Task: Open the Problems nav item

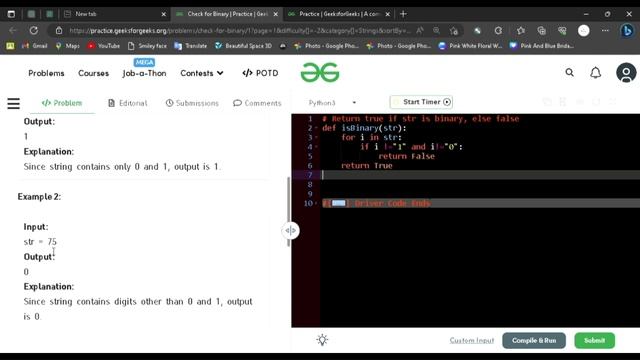Action: click(46, 73)
